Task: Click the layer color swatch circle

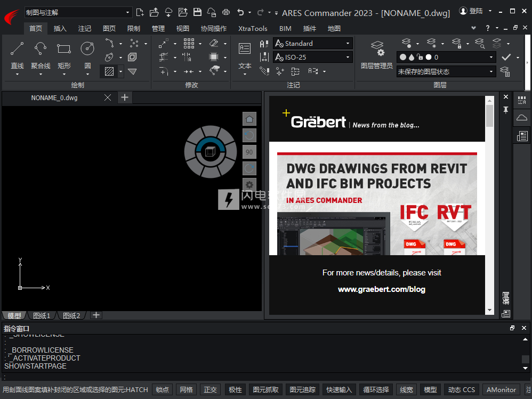Action: (429, 58)
